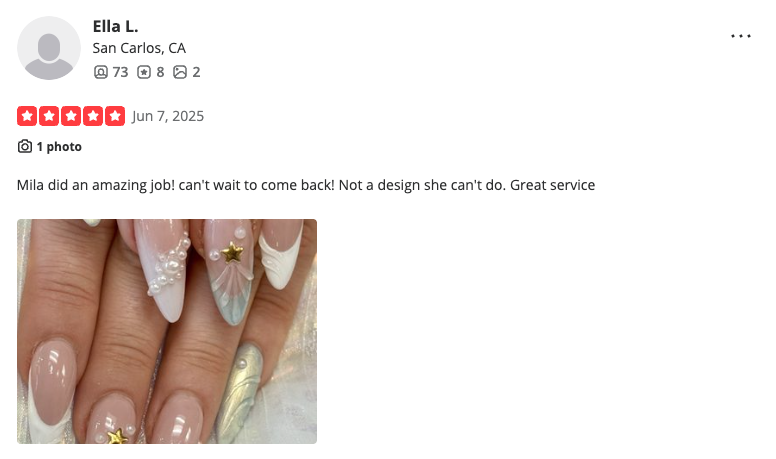This screenshot has width=776, height=459.
Task: Click the friends count icon
Action: pos(100,72)
